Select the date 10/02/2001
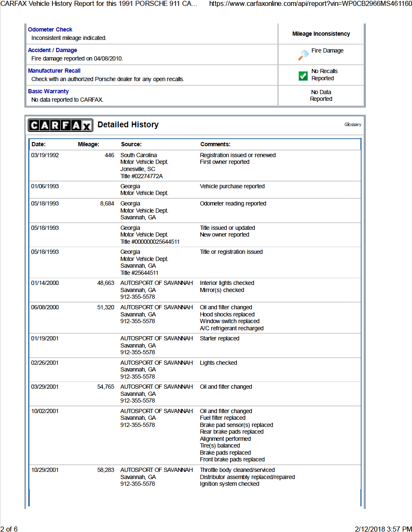The width and height of the screenshot is (412, 532). click(x=45, y=411)
